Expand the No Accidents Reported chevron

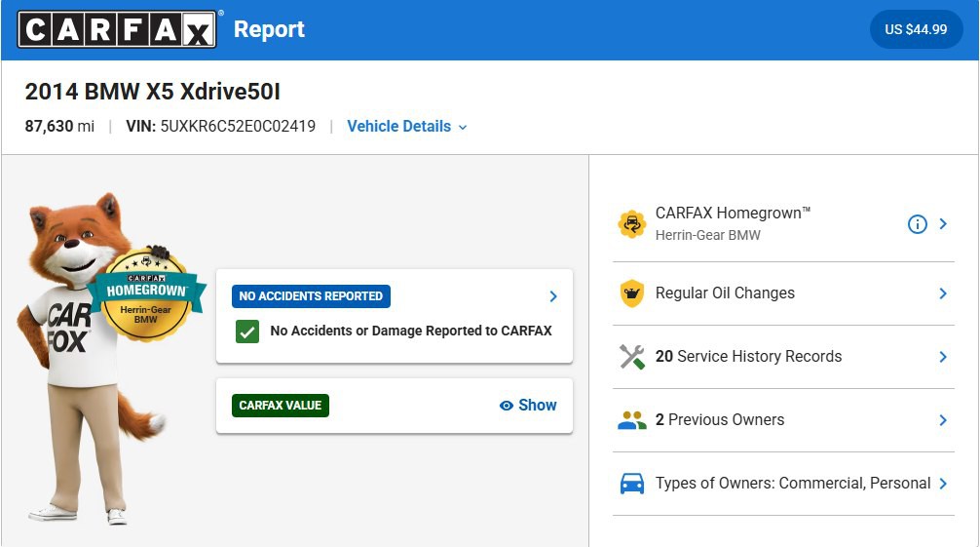(x=553, y=296)
